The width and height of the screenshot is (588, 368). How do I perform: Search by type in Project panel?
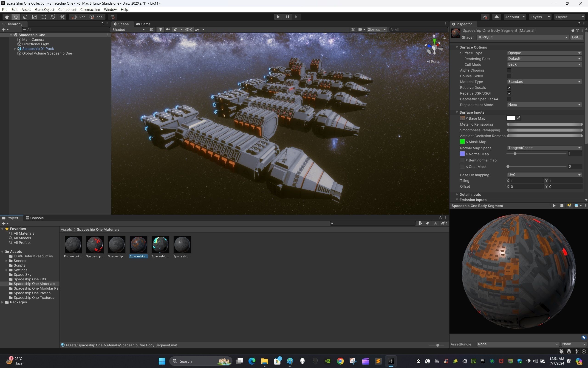tap(420, 223)
